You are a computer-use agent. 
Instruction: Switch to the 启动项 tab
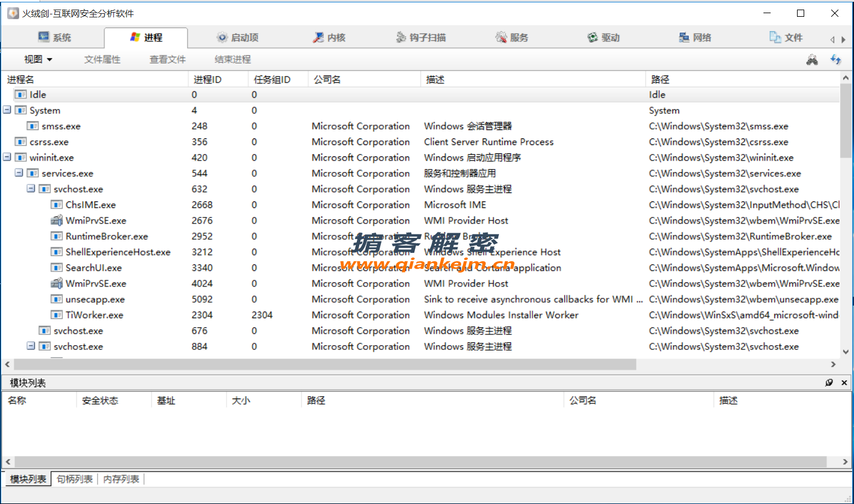click(237, 37)
